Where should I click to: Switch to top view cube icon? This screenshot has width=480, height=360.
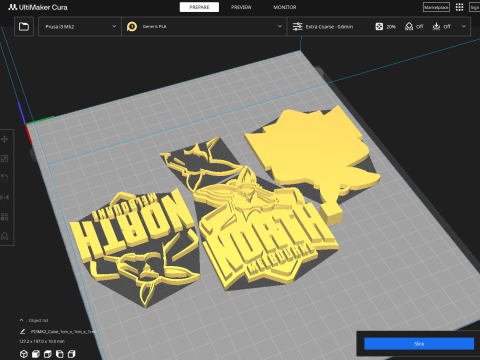point(48,354)
